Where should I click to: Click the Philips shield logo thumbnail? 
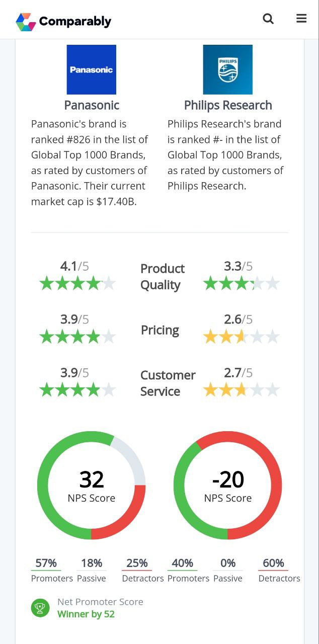[228, 69]
